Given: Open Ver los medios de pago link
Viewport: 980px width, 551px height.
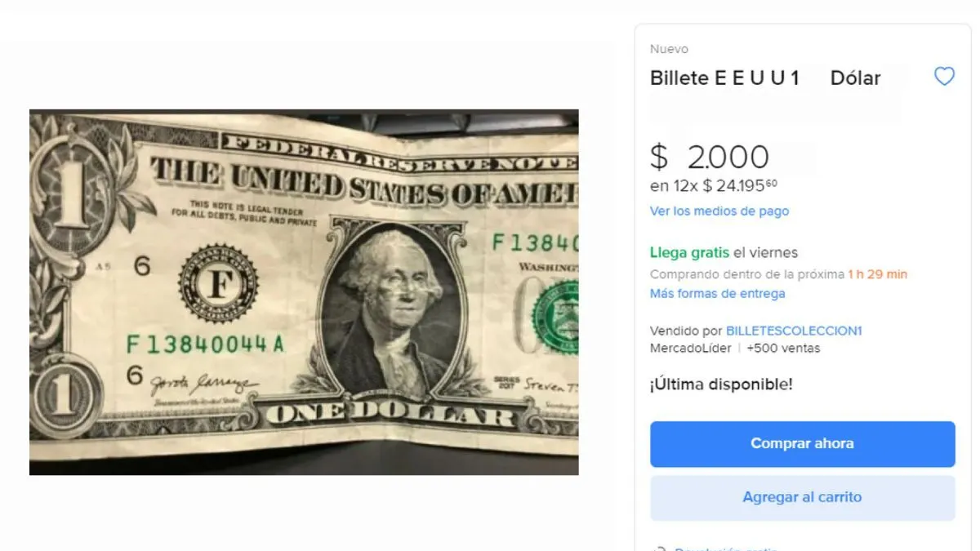Looking at the screenshot, I should pos(719,211).
